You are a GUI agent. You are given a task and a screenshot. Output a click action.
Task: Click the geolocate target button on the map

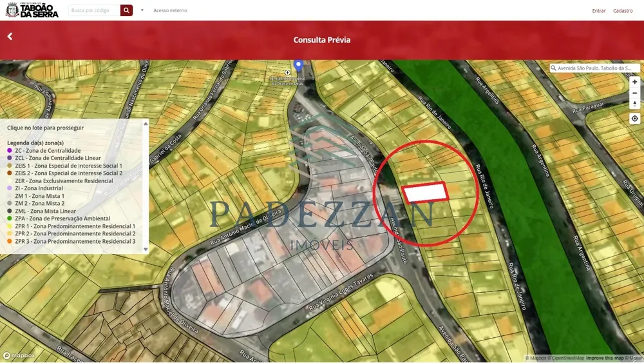click(634, 119)
